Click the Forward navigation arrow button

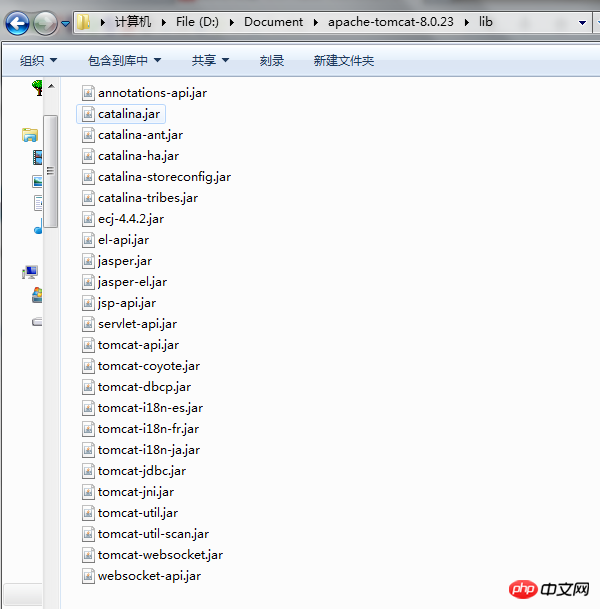tap(45, 23)
